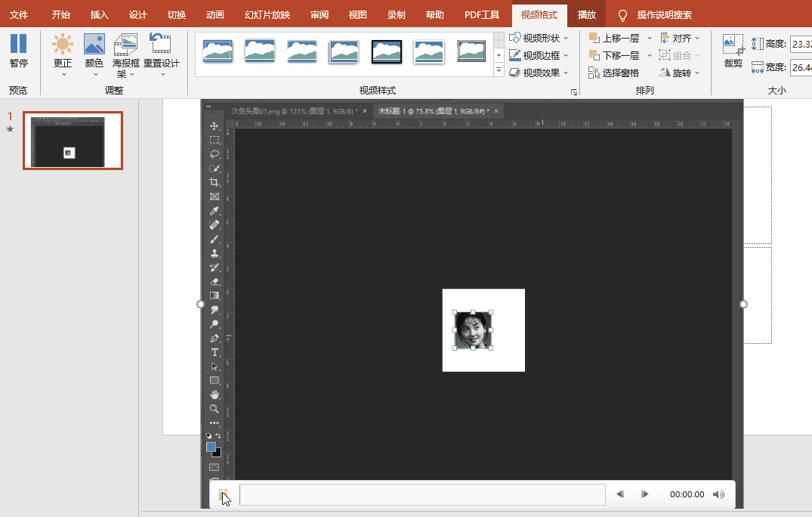This screenshot has height=517, width=812.
Task: Open 视频边框 video border menu
Action: tap(539, 55)
